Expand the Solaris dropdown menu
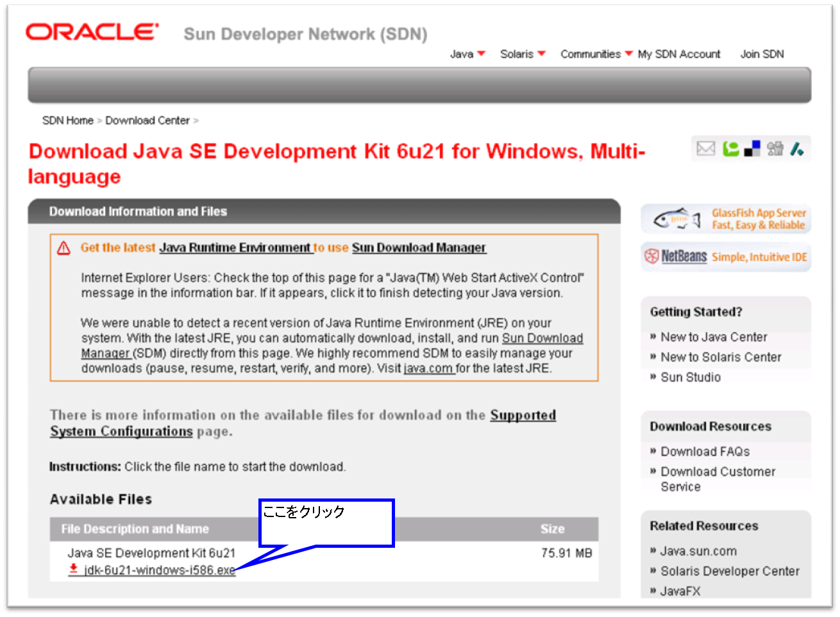 [x=523, y=54]
